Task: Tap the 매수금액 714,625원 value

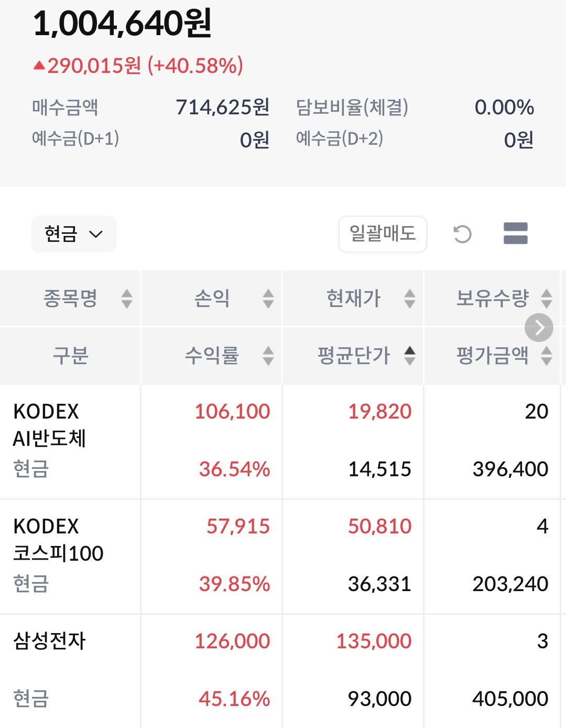Action: [x=222, y=108]
